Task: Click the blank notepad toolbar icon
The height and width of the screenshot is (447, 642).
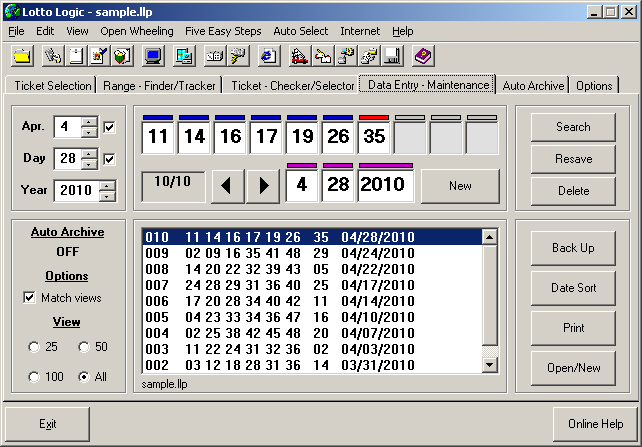Action: [x=76, y=56]
